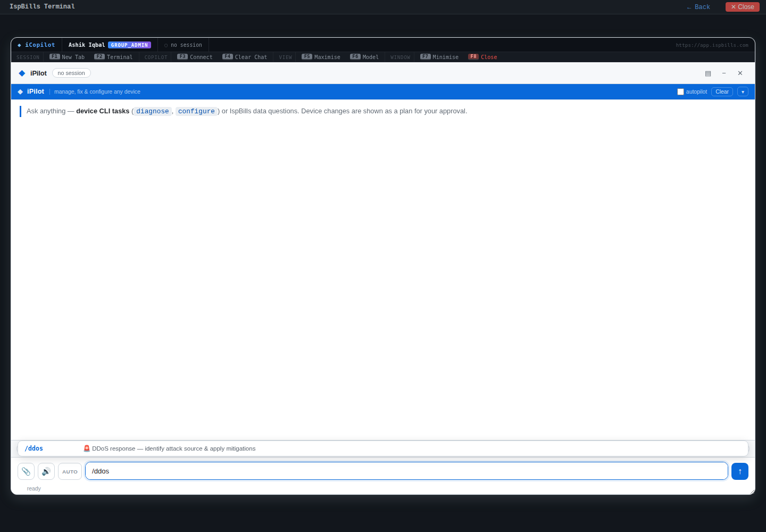Open Terminal via the F2 item
The width and height of the screenshot is (766, 532).
coord(113,57)
